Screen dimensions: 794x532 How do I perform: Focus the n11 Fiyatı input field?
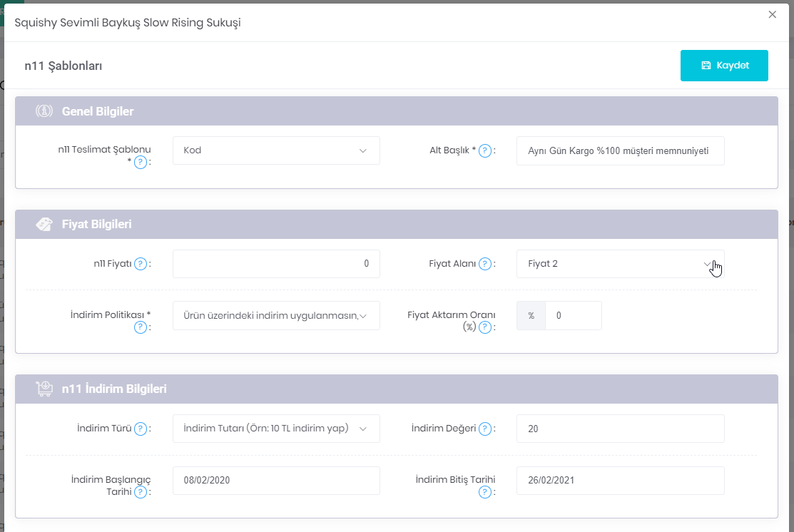[x=276, y=264]
